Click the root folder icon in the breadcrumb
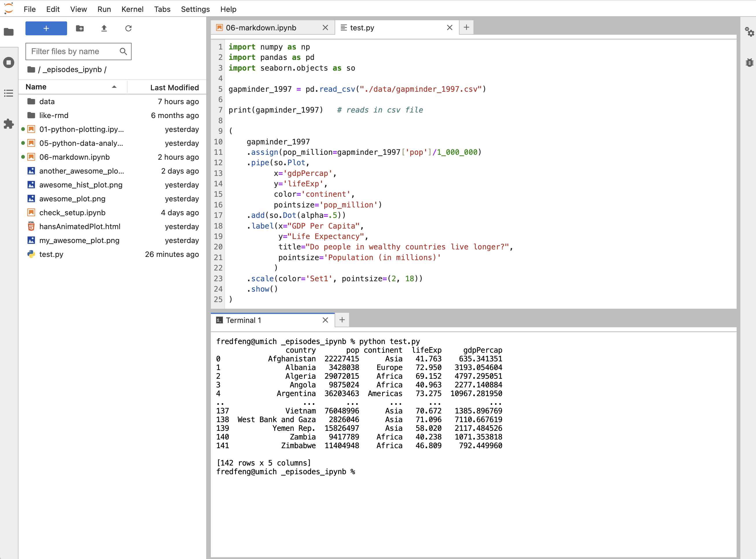This screenshot has width=756, height=559. click(x=31, y=69)
